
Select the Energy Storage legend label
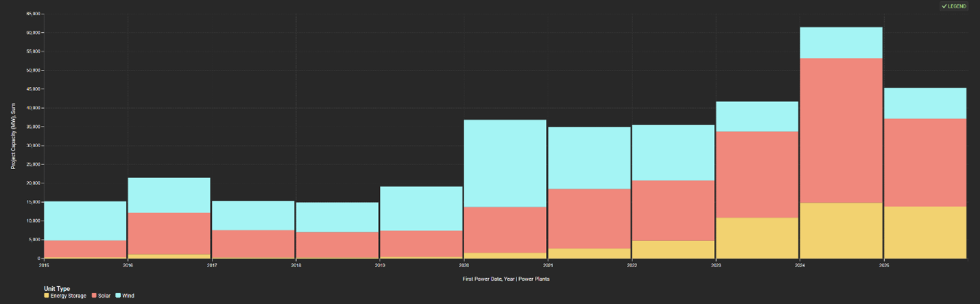coord(68,296)
